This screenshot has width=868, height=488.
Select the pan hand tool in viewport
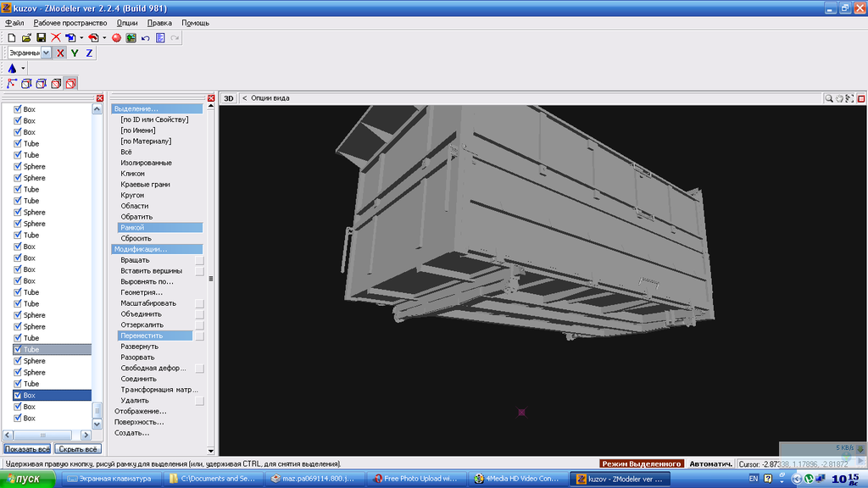point(840,98)
